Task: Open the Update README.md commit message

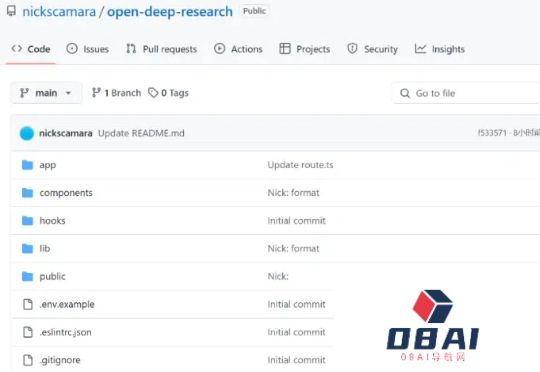Action: [x=141, y=133]
